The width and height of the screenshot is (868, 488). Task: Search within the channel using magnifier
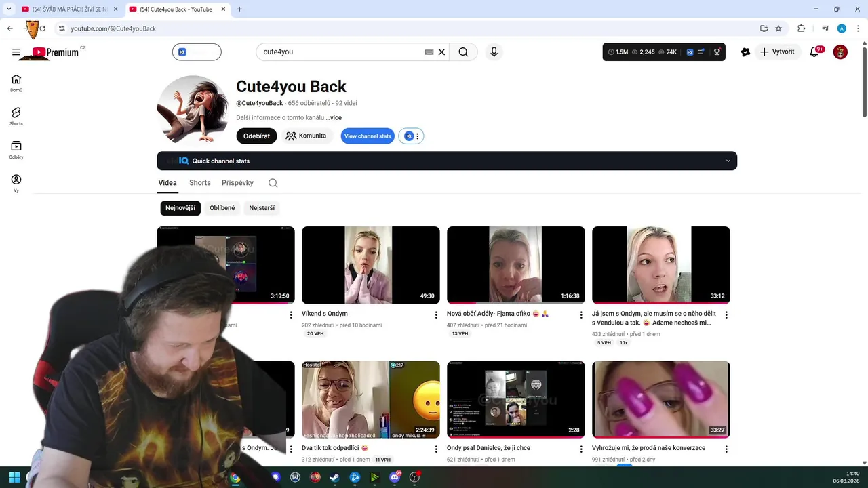click(273, 183)
